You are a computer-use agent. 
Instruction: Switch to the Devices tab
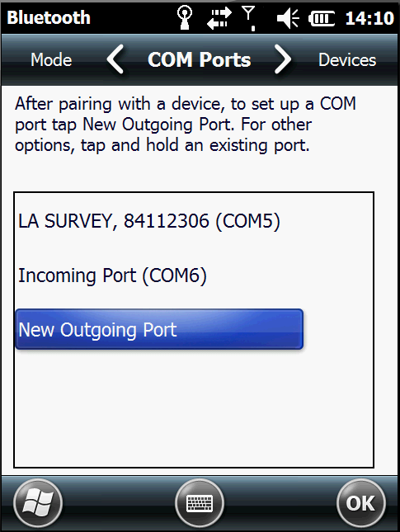(347, 60)
